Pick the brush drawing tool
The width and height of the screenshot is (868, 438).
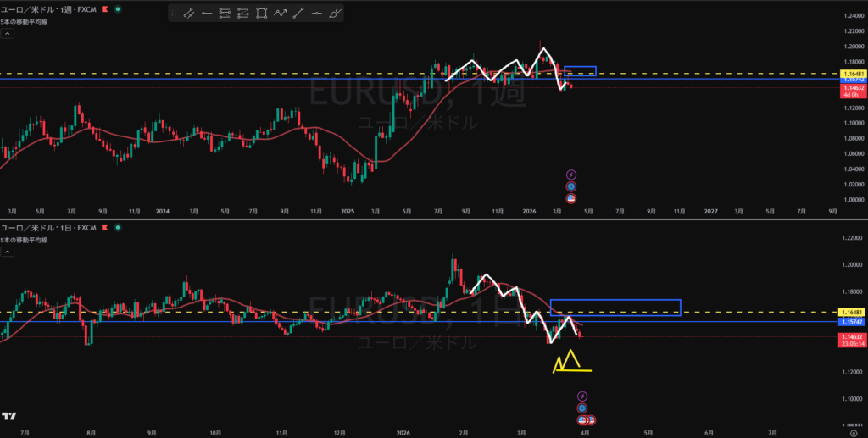pyautogui.click(x=335, y=13)
